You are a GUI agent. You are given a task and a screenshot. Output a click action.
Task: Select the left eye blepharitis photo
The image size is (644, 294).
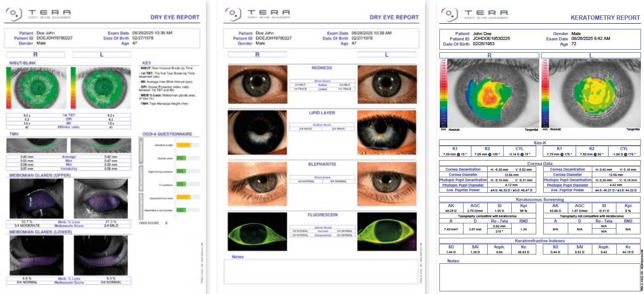[x=387, y=182]
